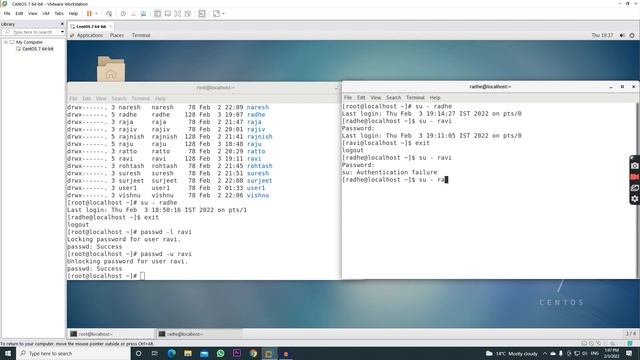Open the Mail app from the taskbar

point(204,353)
